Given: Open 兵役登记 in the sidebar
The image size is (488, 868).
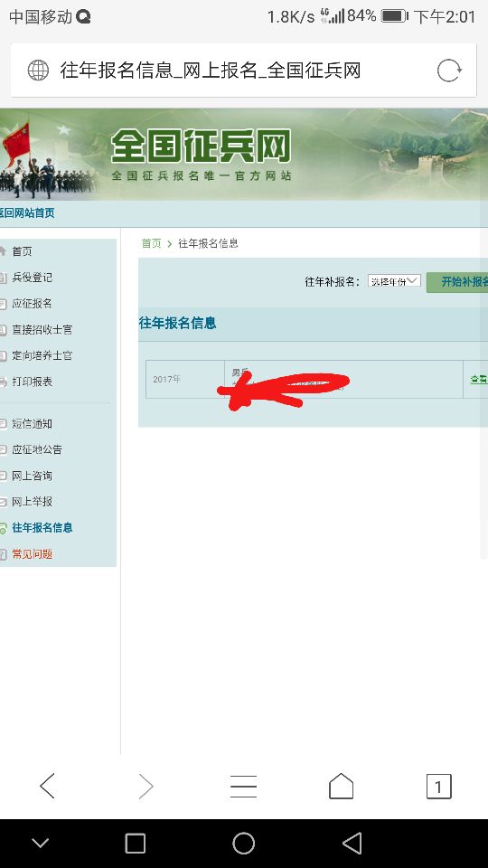Looking at the screenshot, I should 33,278.
